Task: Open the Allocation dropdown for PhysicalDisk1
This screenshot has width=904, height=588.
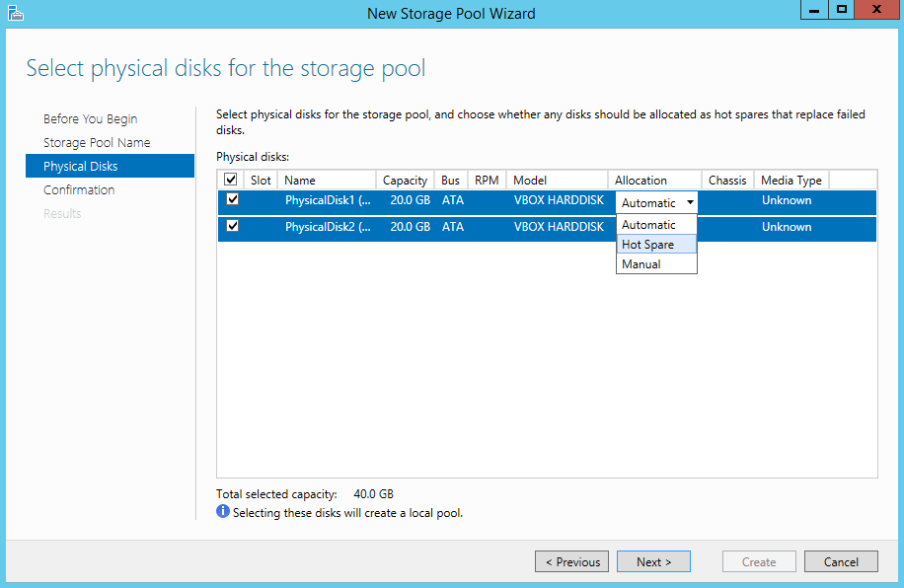Action: tap(688, 201)
